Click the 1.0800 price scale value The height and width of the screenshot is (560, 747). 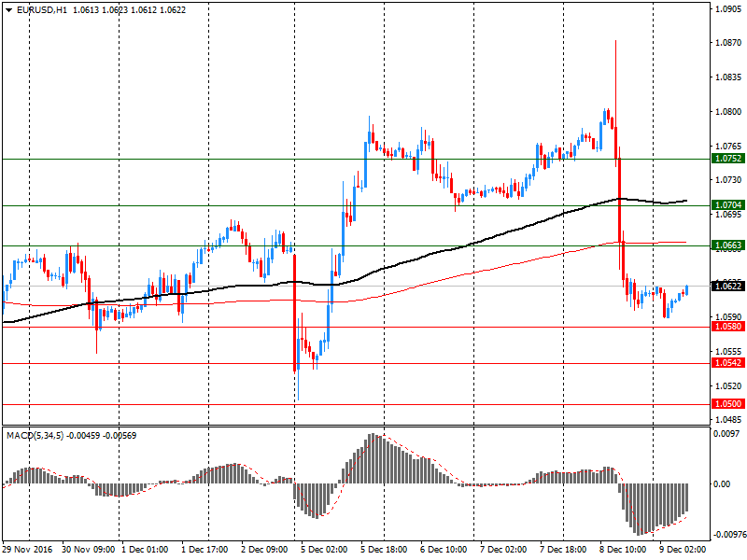(728, 111)
